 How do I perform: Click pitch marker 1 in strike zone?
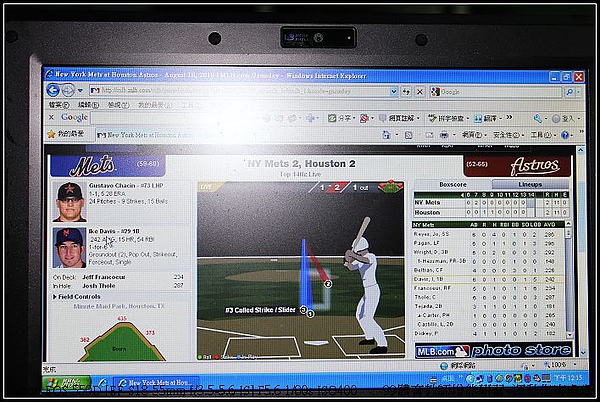[x=310, y=314]
